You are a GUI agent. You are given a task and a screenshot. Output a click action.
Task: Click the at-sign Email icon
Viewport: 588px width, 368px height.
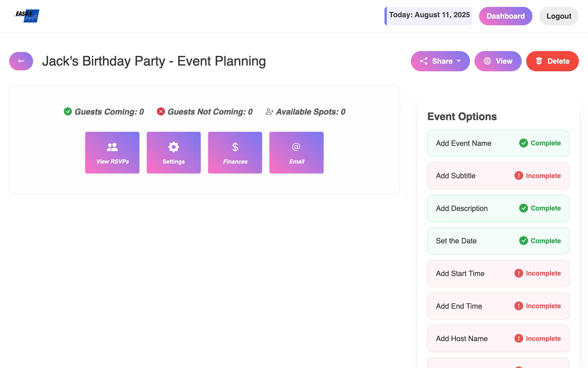point(296,147)
